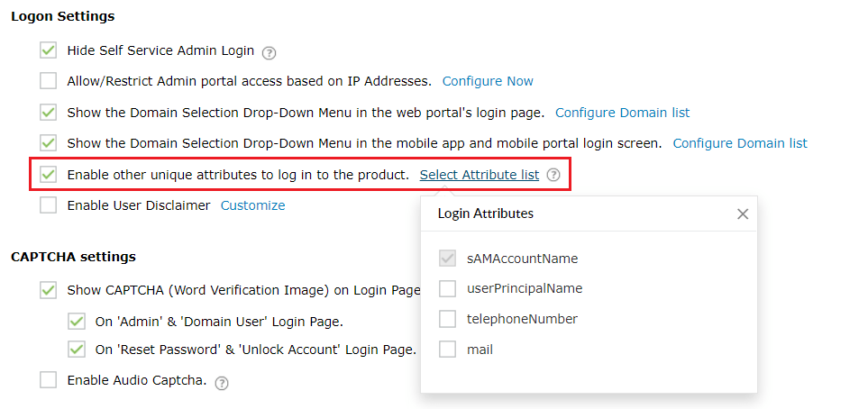This screenshot has width=868, height=409.
Task: Click the Login Attributes popup title
Action: click(x=486, y=214)
